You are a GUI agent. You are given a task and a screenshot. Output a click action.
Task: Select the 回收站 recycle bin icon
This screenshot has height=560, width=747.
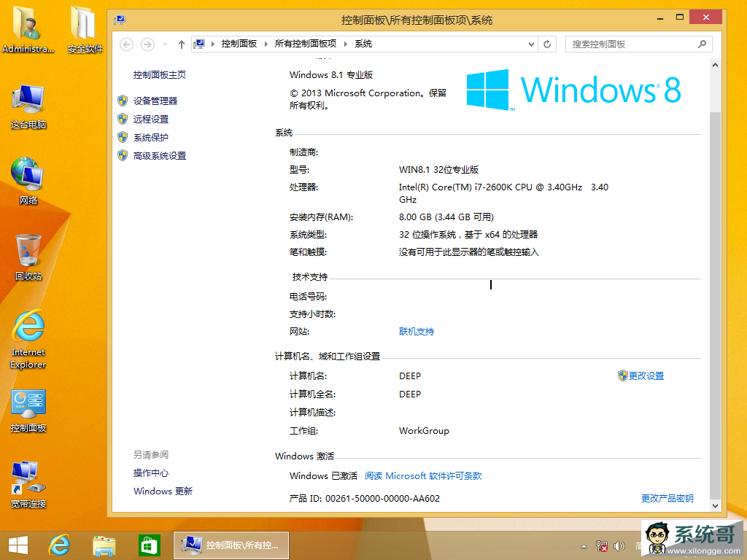(x=28, y=257)
